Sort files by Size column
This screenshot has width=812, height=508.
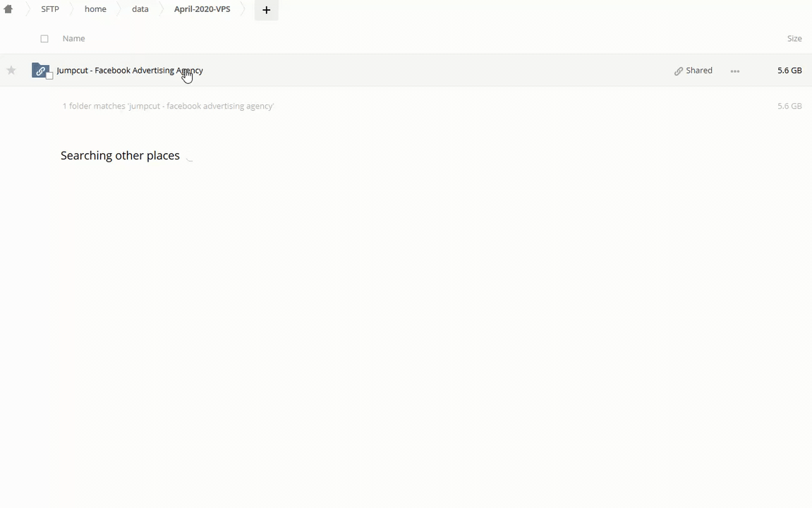794,38
